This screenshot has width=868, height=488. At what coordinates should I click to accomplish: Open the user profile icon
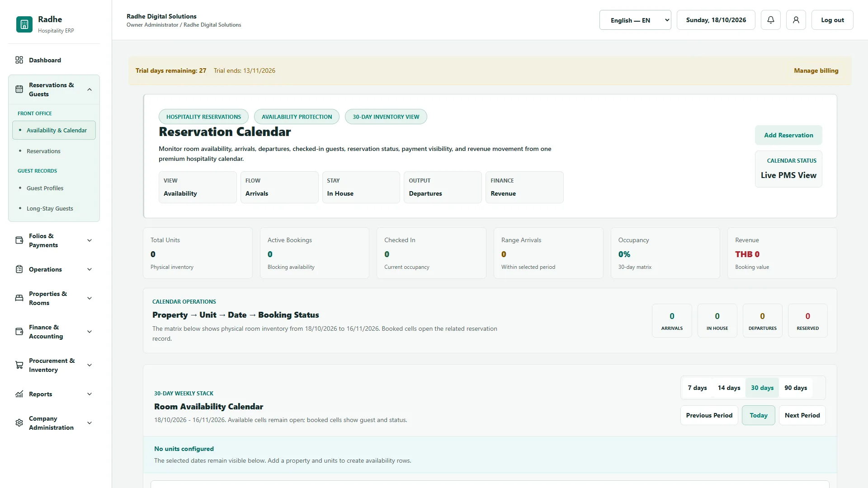pos(796,20)
